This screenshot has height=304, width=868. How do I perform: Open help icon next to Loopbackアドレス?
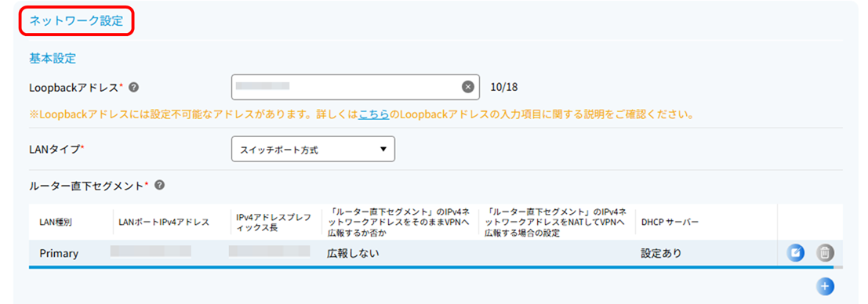click(133, 87)
